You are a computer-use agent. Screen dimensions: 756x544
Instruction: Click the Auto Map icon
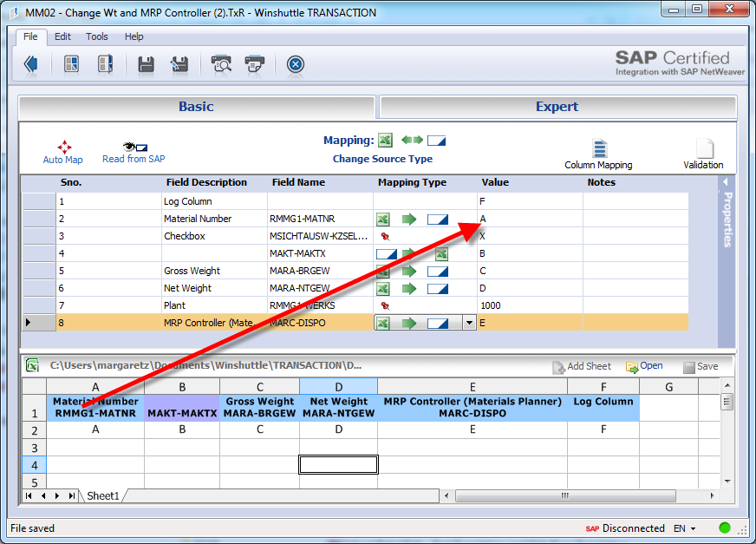pyautogui.click(x=64, y=147)
